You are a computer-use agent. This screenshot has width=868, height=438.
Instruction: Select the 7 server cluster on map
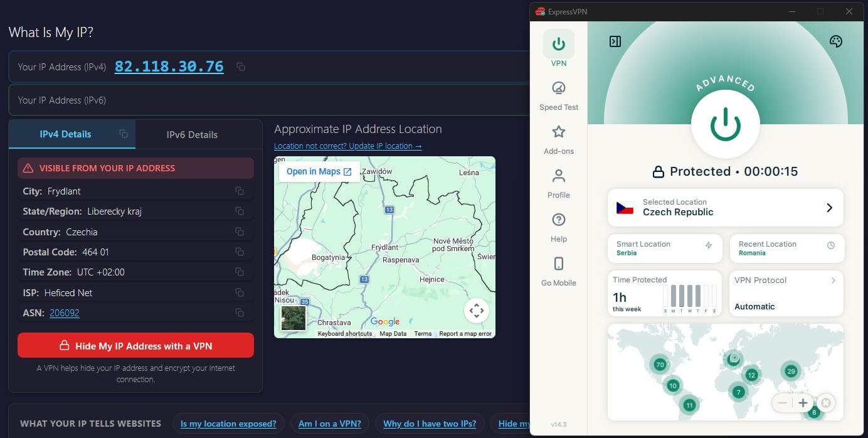(x=739, y=392)
